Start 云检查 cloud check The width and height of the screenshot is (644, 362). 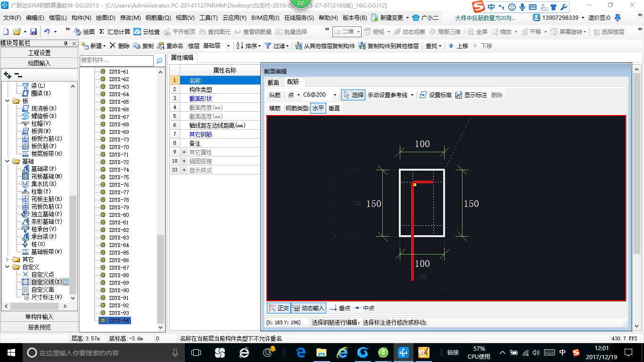click(x=147, y=32)
